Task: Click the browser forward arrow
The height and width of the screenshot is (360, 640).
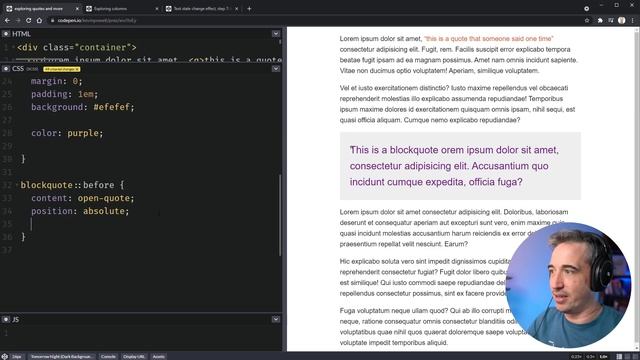Action: 18,20
